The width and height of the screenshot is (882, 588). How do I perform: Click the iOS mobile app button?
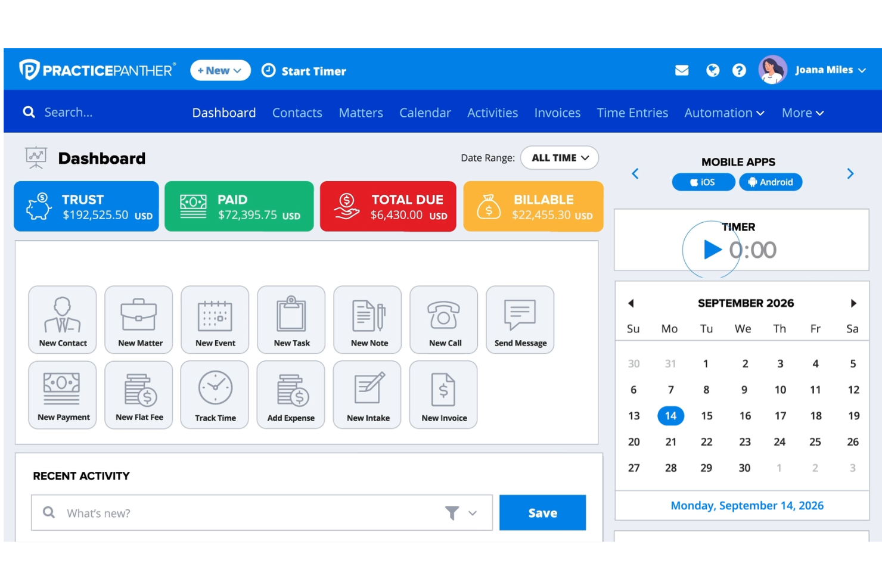(703, 182)
